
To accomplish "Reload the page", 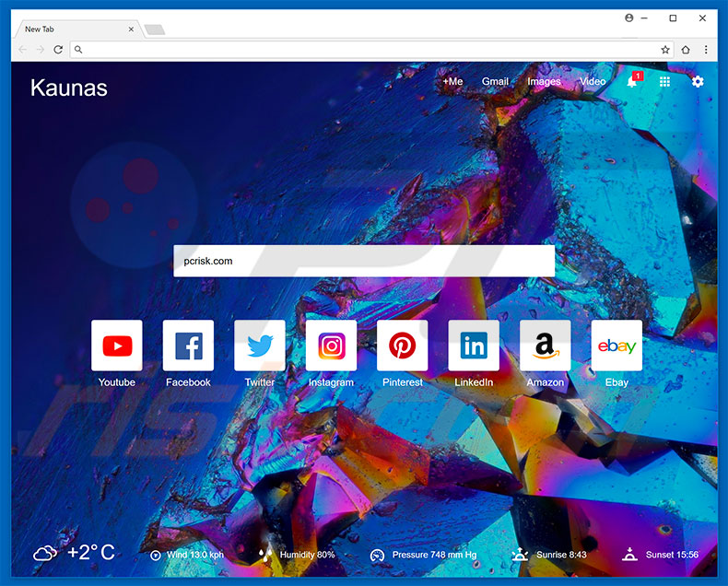I will 58,50.
